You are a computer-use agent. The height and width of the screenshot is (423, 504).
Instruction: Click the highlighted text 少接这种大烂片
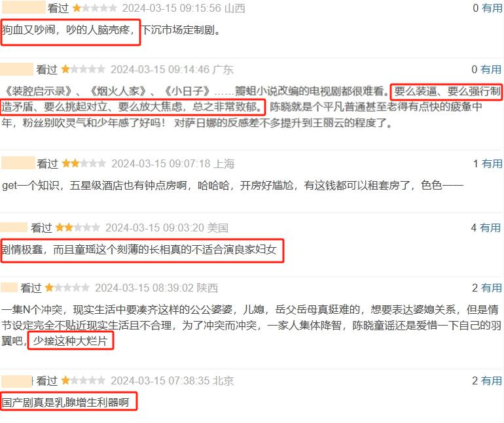70,341
